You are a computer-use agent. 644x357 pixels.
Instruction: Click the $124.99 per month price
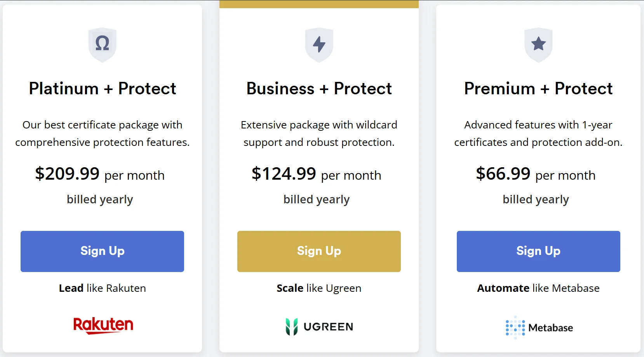point(316,174)
